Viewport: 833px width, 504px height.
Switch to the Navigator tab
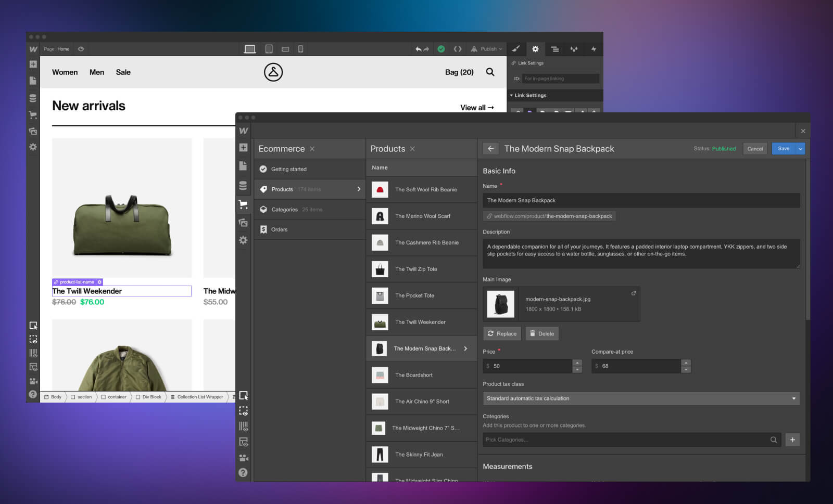click(555, 49)
